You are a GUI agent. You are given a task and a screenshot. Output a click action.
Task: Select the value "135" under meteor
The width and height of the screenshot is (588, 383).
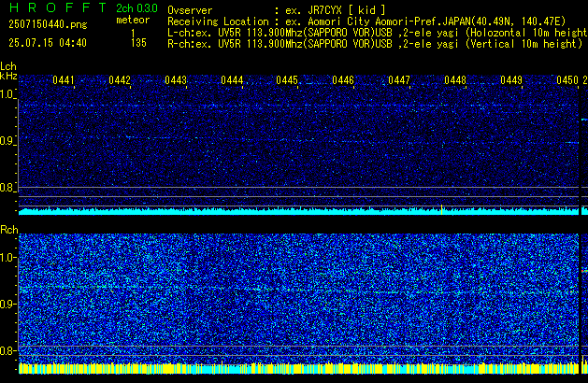click(138, 43)
